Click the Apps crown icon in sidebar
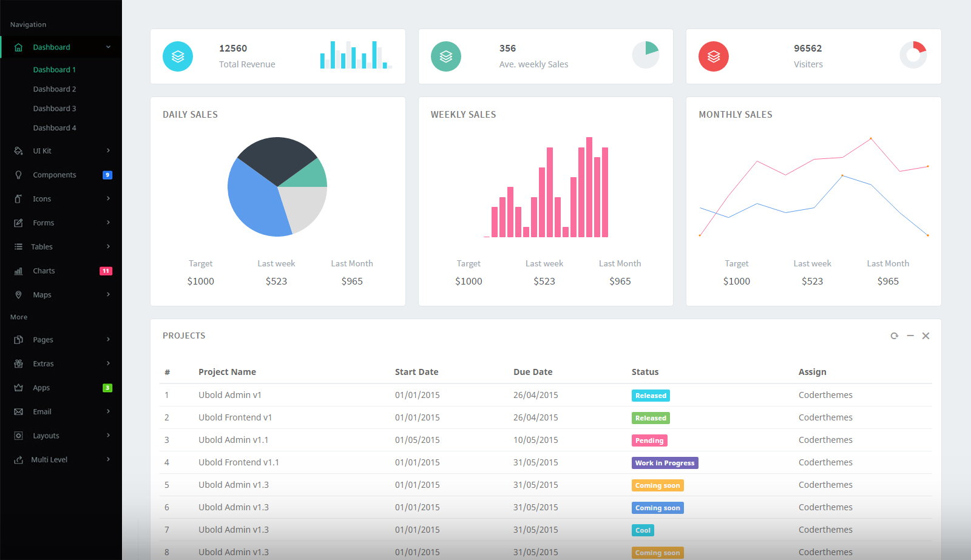The width and height of the screenshot is (971, 560). pos(19,388)
